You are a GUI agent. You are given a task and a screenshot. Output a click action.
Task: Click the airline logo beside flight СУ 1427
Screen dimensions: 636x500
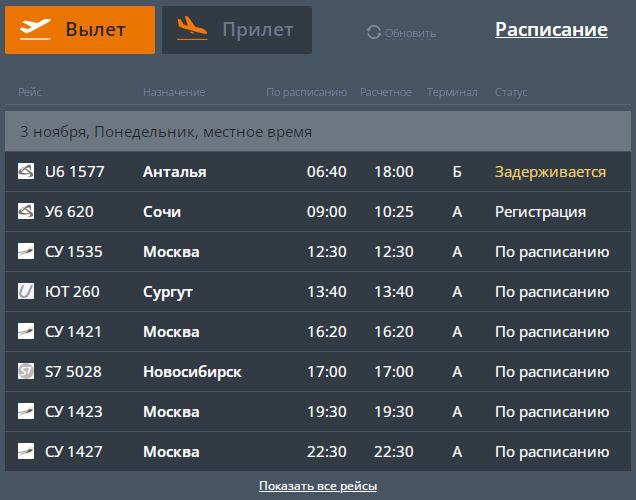pos(26,451)
